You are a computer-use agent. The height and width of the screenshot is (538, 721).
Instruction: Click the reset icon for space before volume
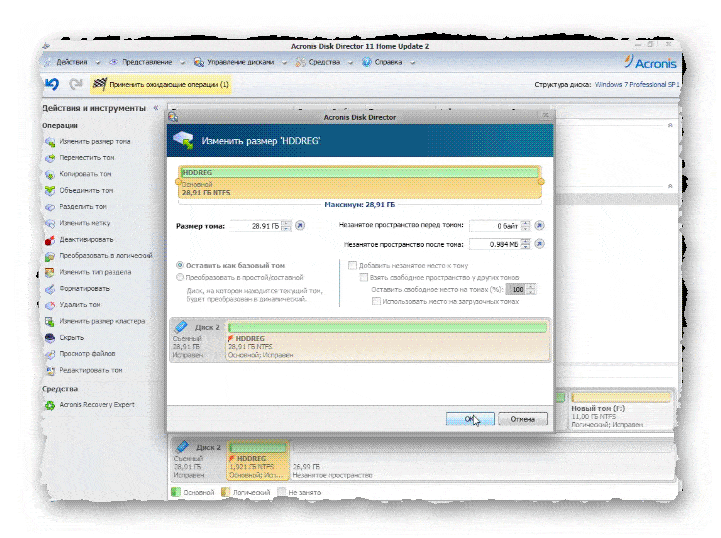click(540, 225)
